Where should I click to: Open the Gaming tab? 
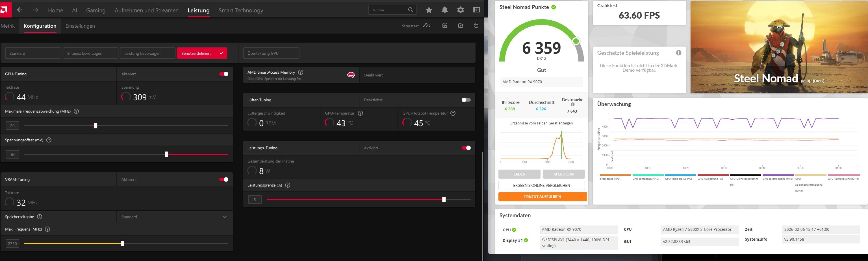(96, 10)
